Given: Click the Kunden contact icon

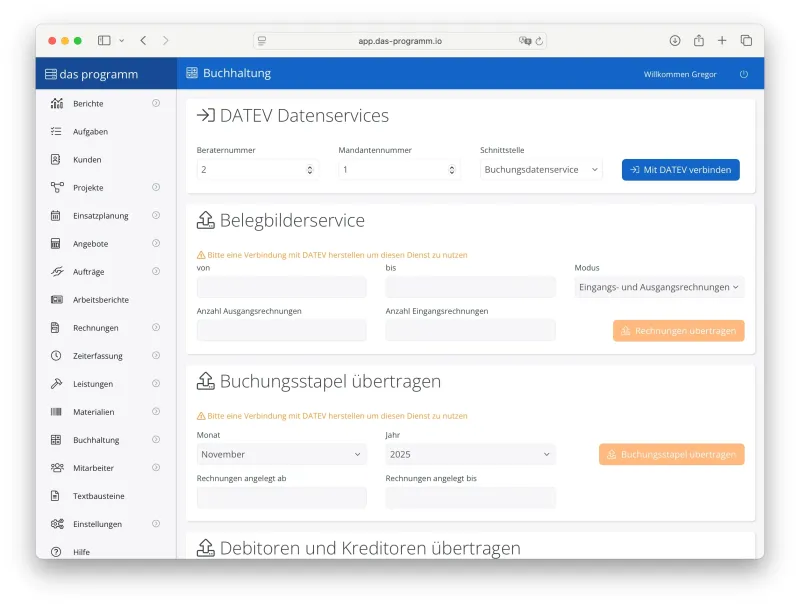Looking at the screenshot, I should (56, 160).
